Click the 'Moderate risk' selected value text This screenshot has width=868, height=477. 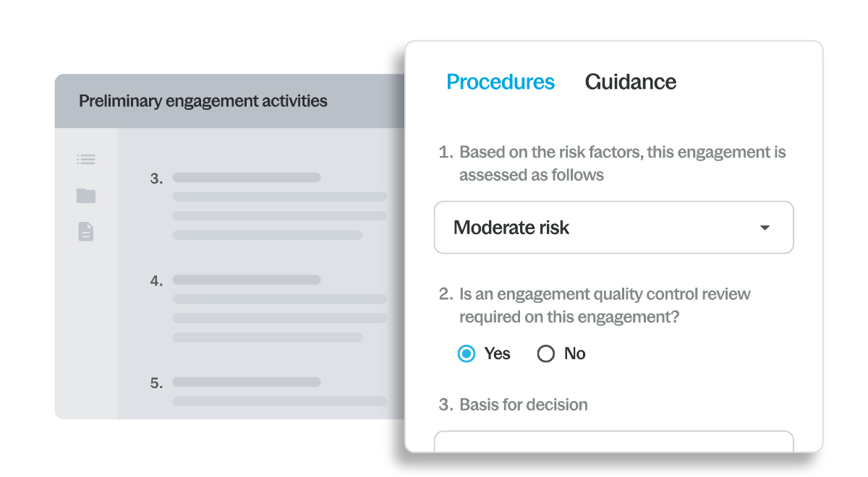[x=511, y=228]
